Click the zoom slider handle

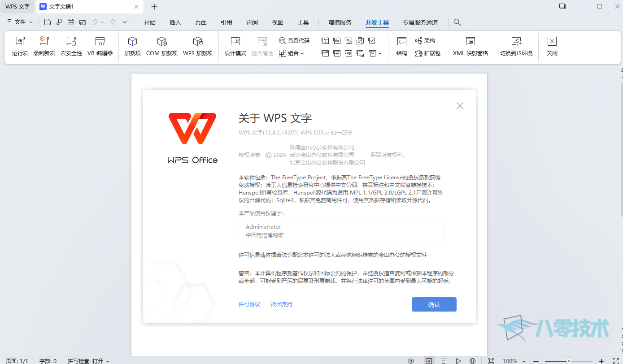tap(569, 361)
